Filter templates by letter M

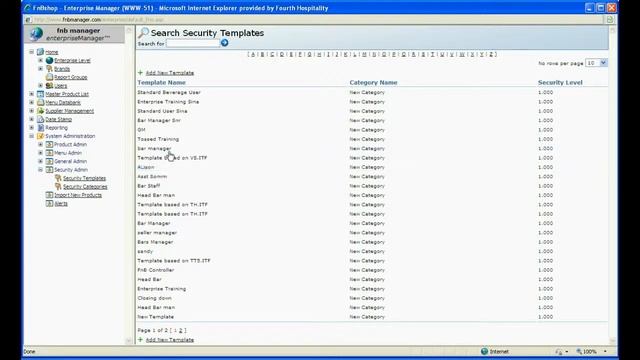coord(364,54)
